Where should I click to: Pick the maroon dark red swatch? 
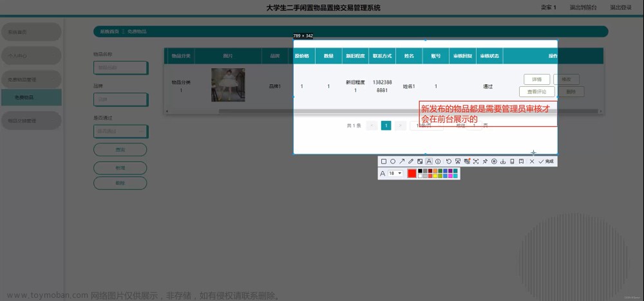(430, 170)
